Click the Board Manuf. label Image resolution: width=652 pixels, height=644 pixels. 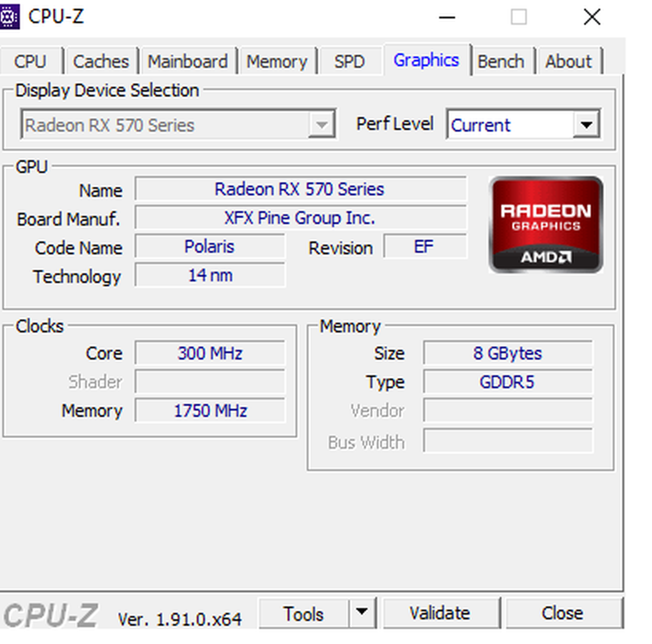pos(69,219)
